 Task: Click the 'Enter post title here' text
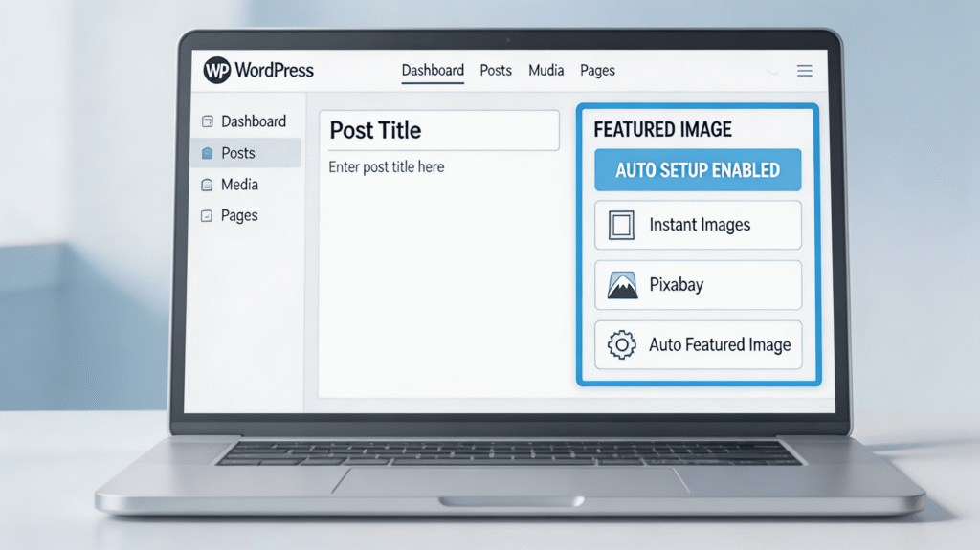click(x=387, y=166)
